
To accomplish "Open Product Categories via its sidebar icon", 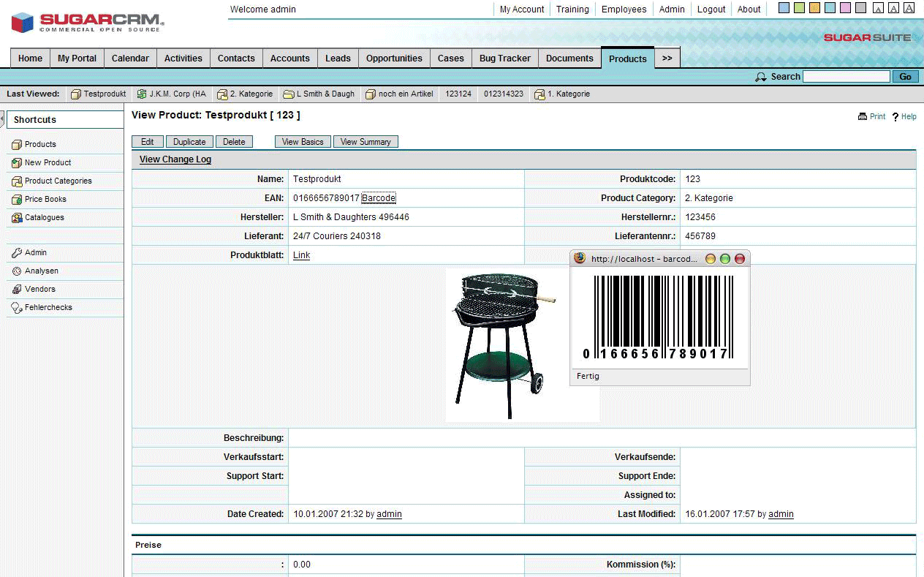I will click(x=17, y=181).
